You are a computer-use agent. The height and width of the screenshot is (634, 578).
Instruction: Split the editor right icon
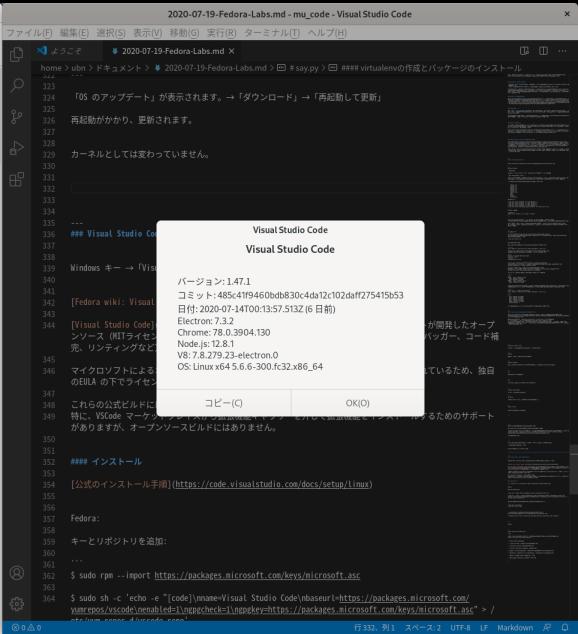click(543, 51)
